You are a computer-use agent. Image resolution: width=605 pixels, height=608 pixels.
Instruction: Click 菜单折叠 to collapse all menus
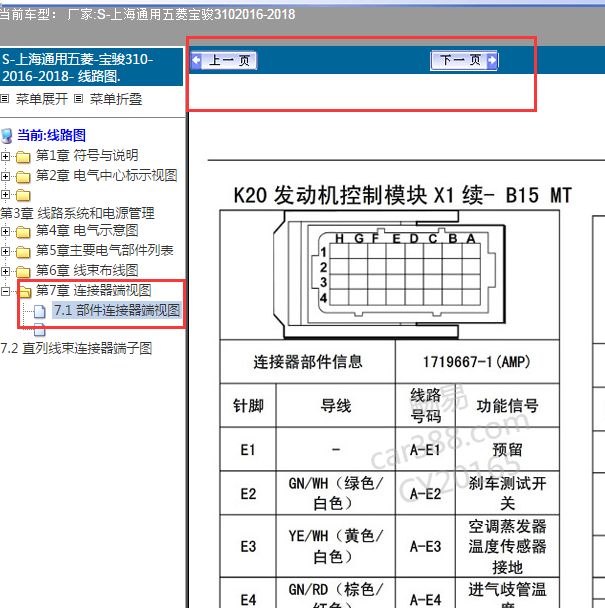click(116, 99)
